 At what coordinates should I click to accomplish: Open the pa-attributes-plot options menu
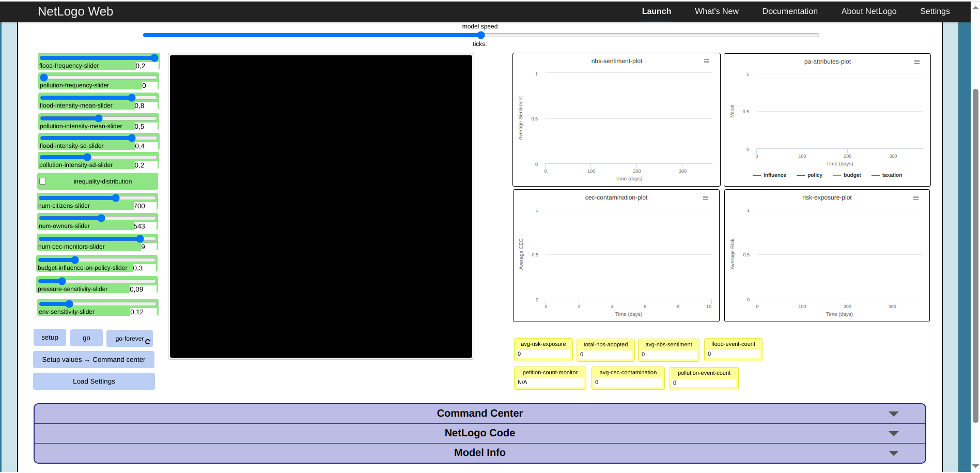pos(917,62)
